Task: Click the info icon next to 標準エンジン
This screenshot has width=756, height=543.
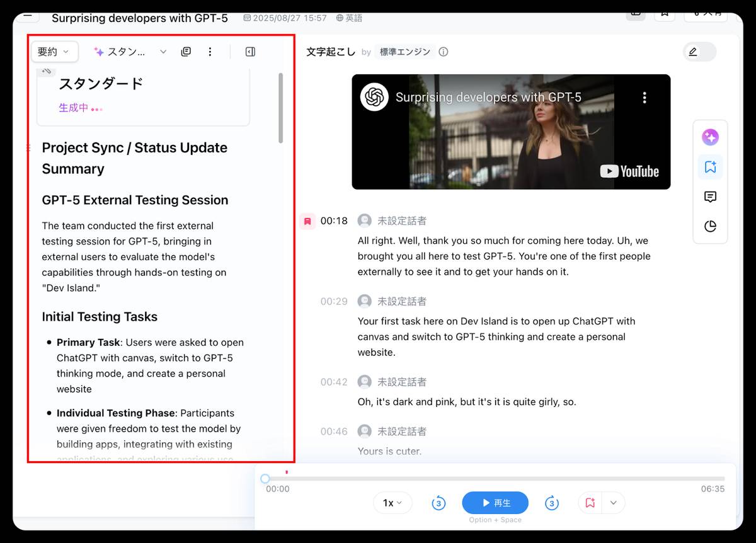Action: [x=444, y=52]
